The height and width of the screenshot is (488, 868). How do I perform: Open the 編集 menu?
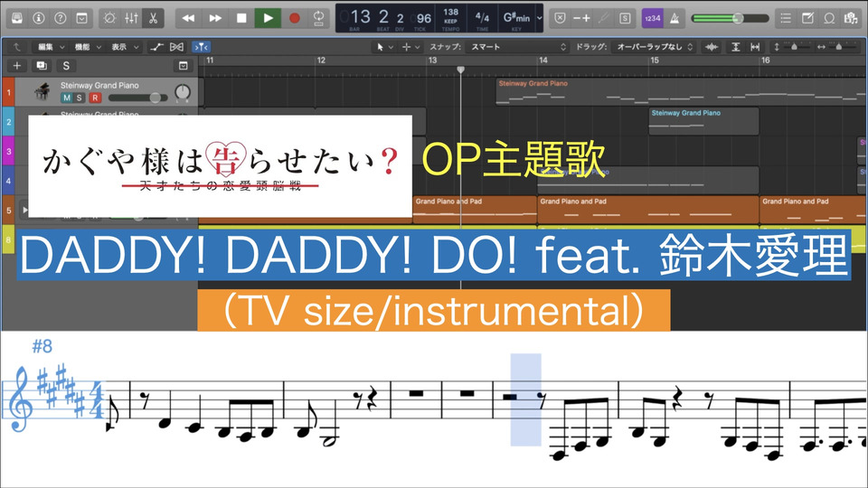(x=51, y=47)
